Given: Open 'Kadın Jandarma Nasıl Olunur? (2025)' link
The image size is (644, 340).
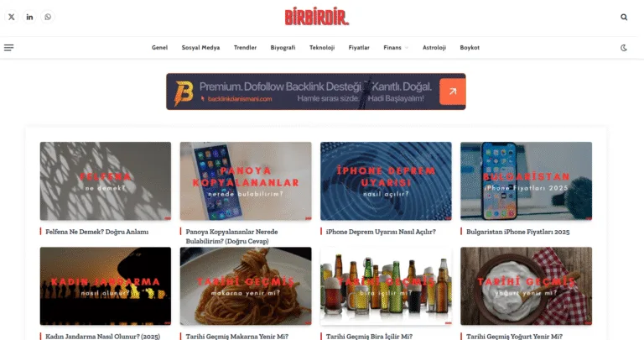Looking at the screenshot, I should point(102,337).
